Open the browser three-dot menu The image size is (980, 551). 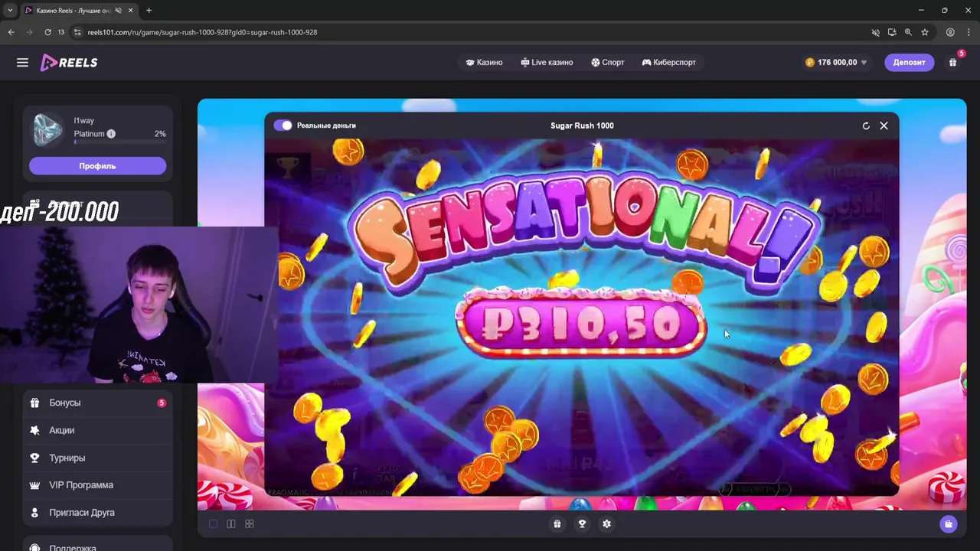coord(969,32)
